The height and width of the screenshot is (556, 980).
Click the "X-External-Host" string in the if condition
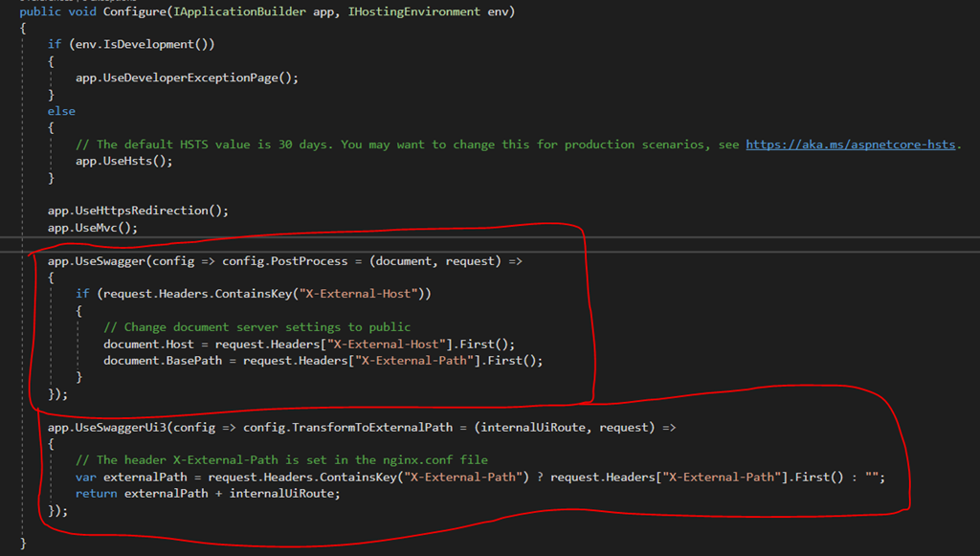(x=358, y=294)
